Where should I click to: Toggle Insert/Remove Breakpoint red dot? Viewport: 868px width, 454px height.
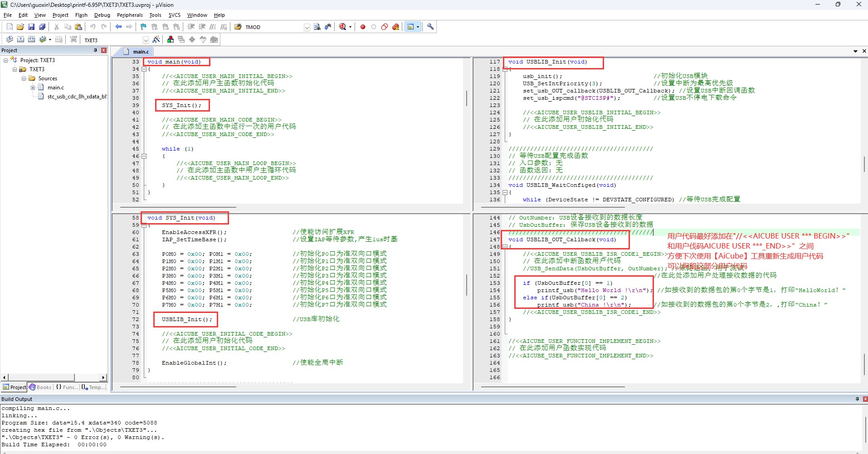pos(363,27)
